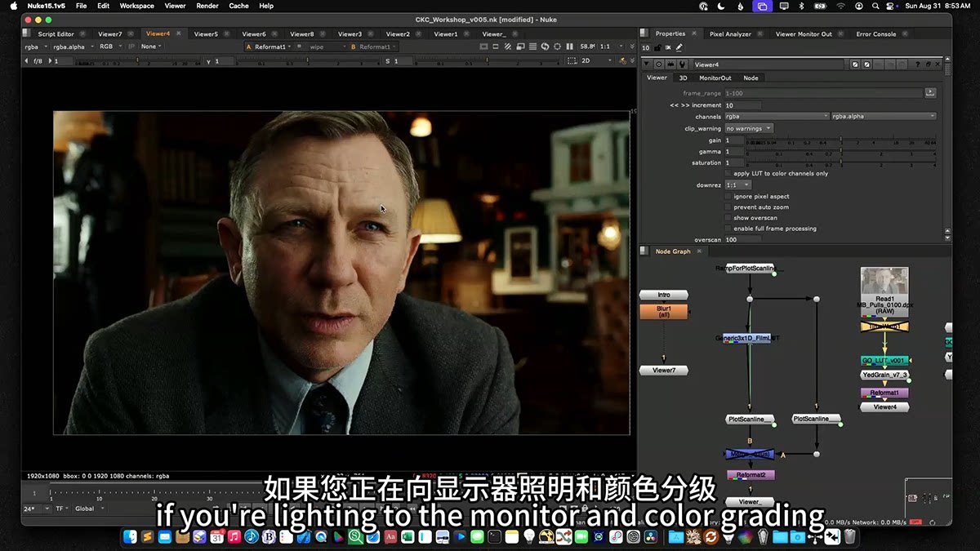Switch to the Script Editor tab

56,34
